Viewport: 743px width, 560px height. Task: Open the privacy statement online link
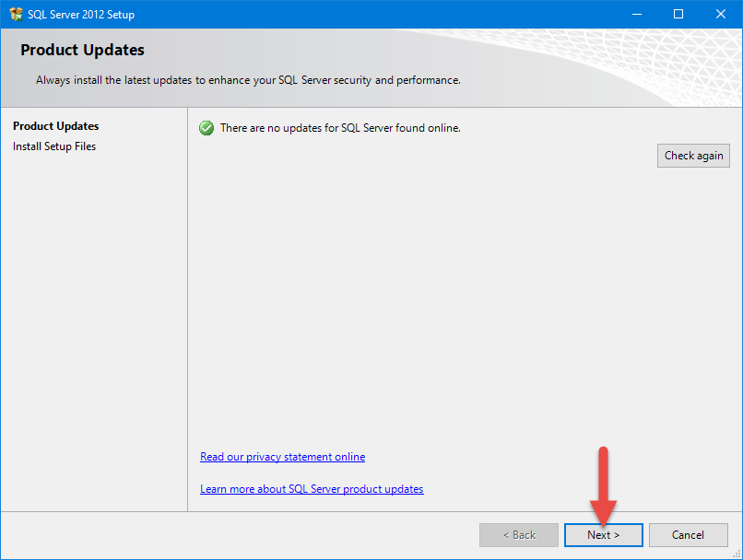[282, 457]
